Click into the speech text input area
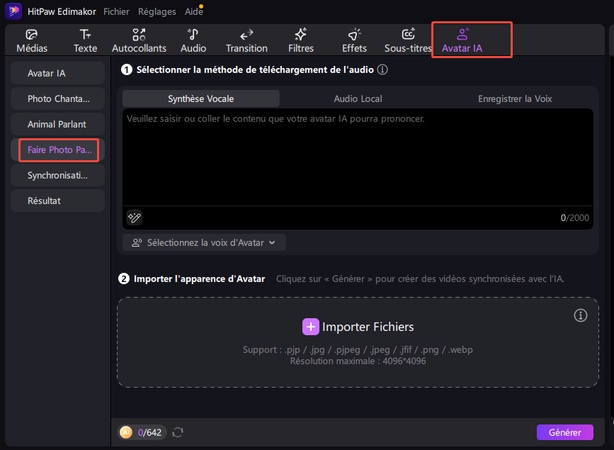 (360, 160)
